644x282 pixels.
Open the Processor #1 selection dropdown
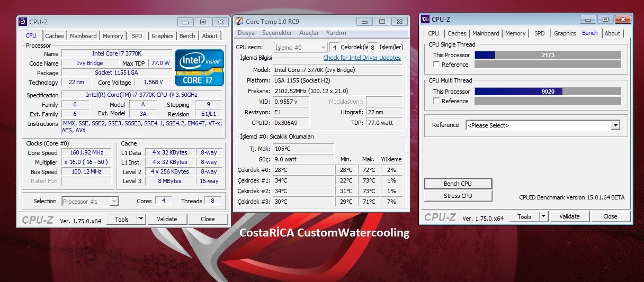point(114,201)
